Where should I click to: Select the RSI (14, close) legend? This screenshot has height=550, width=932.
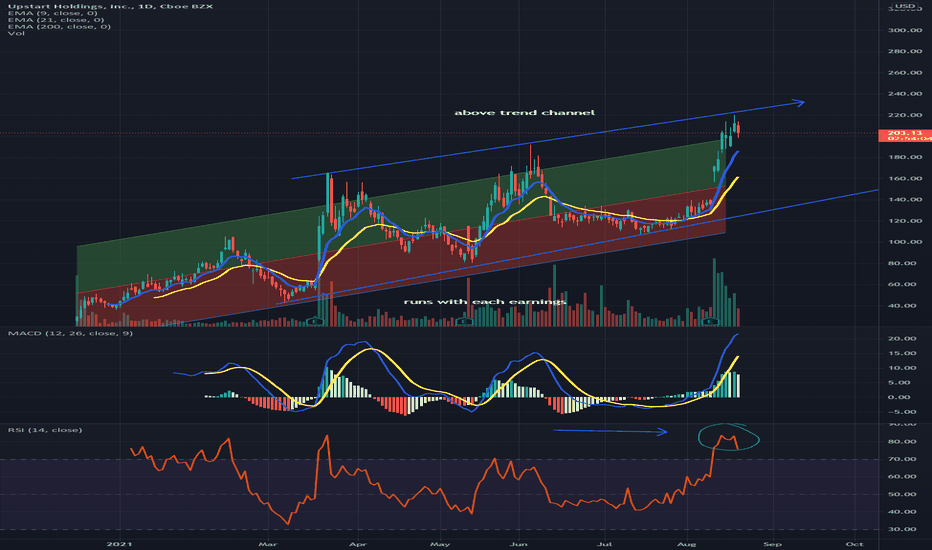coord(45,429)
